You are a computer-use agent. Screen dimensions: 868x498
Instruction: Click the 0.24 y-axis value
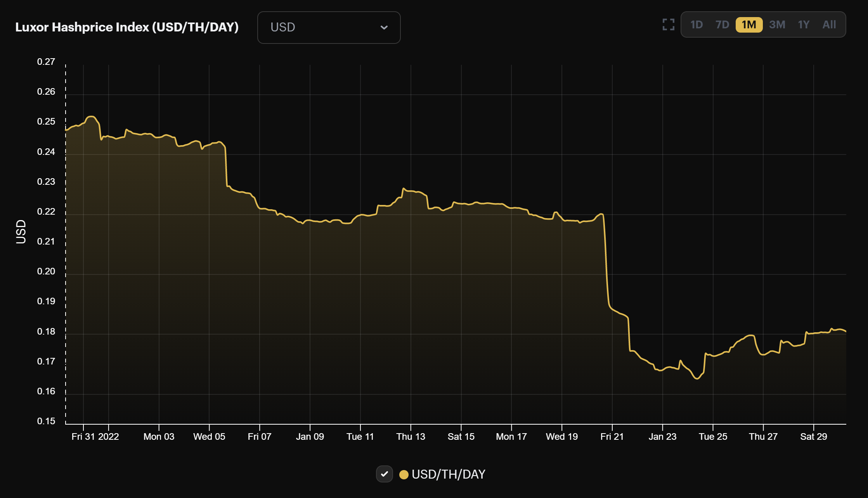click(46, 152)
